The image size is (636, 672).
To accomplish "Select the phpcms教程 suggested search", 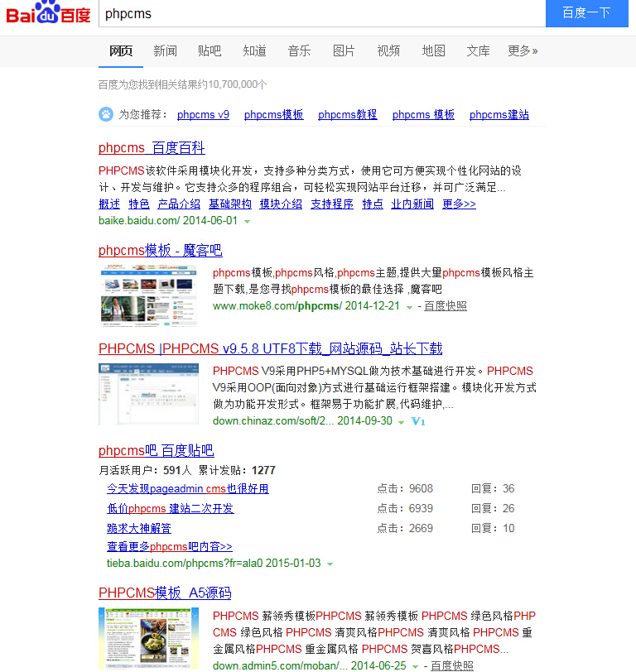I will click(x=347, y=115).
